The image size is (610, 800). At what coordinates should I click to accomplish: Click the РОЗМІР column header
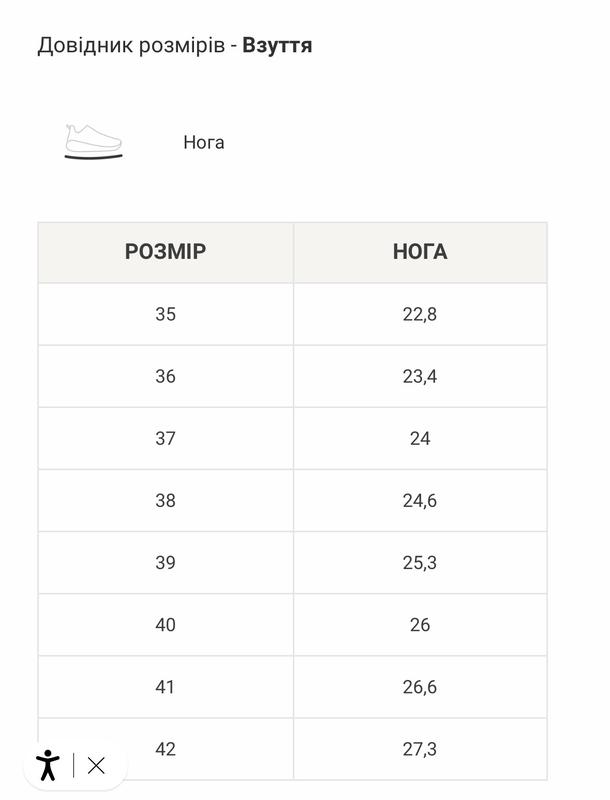click(x=165, y=252)
